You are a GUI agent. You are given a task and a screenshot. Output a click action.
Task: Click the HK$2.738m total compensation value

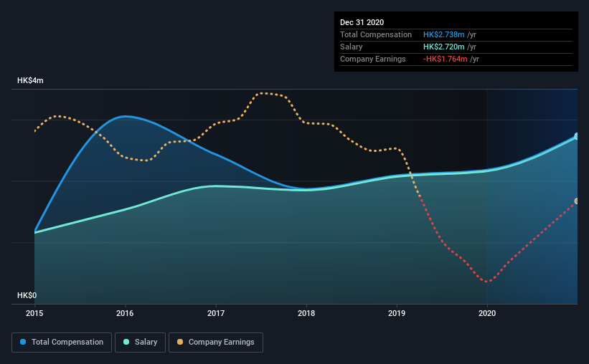(443, 34)
